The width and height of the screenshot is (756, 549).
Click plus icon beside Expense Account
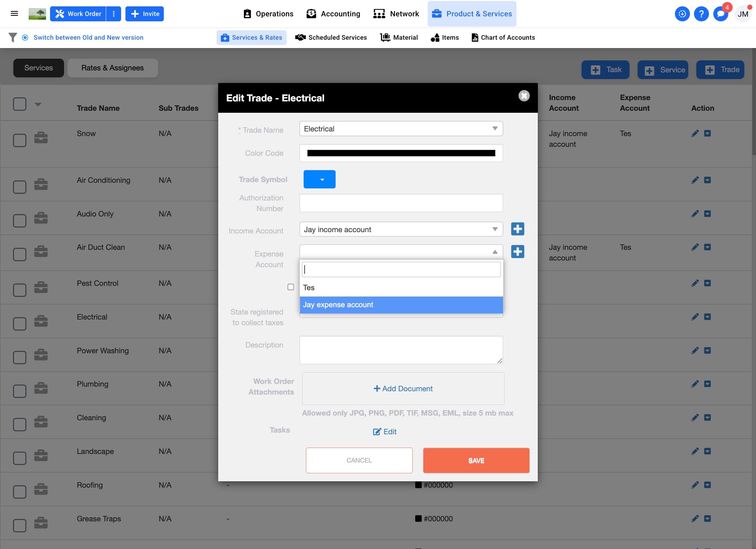pyautogui.click(x=517, y=252)
